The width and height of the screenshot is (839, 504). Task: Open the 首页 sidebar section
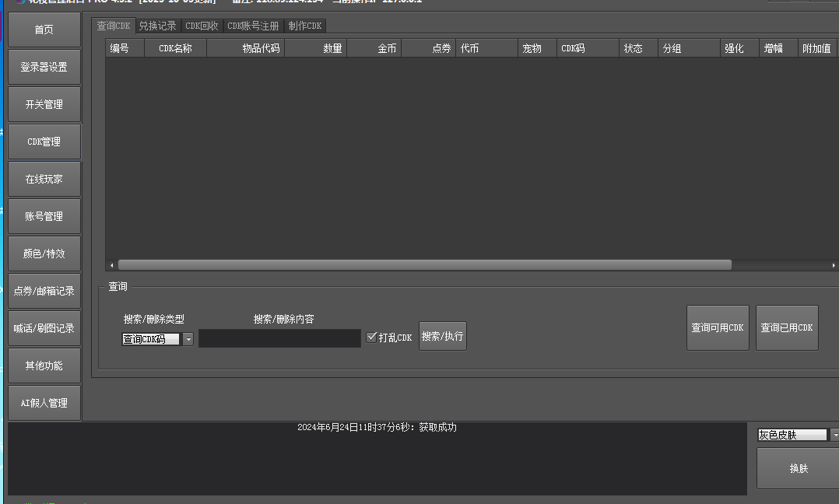[x=44, y=30]
